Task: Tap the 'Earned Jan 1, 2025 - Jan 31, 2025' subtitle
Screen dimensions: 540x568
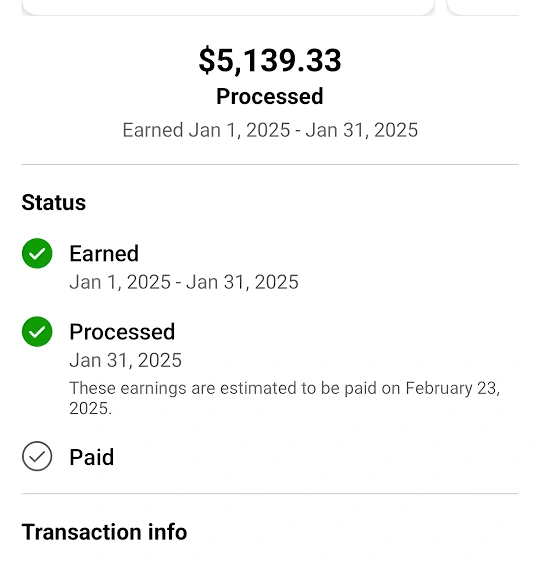Action: click(270, 130)
